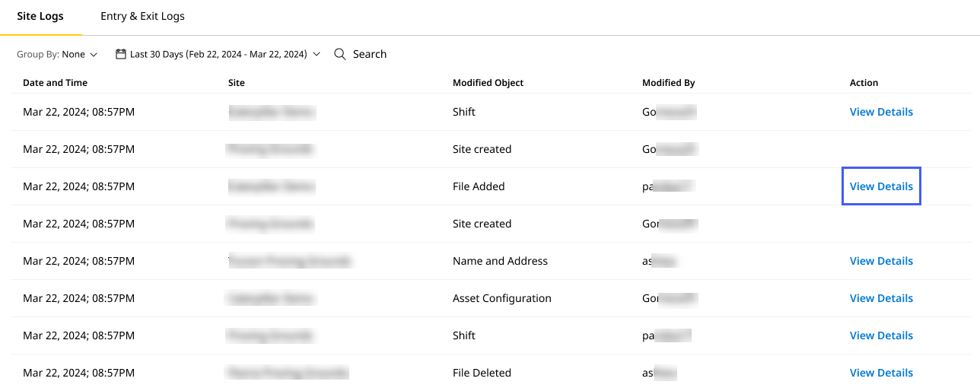
Task: Open View Details for File Added row
Action: pos(881,186)
